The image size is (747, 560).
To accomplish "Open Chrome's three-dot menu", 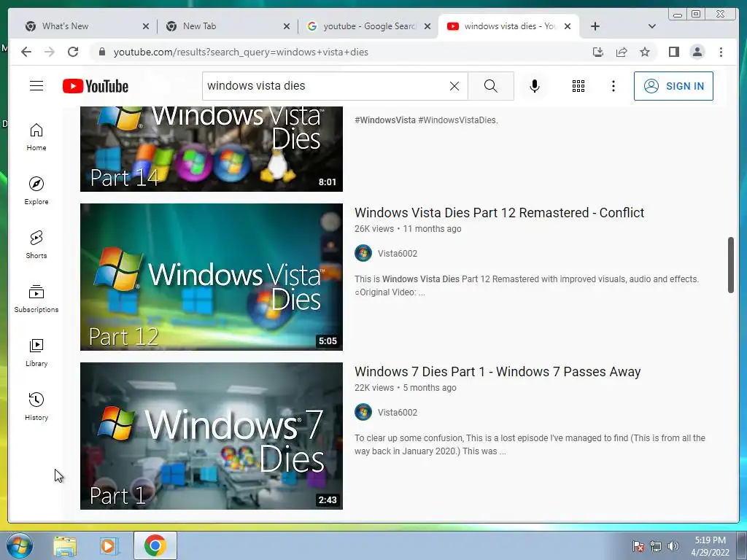I will tap(721, 52).
